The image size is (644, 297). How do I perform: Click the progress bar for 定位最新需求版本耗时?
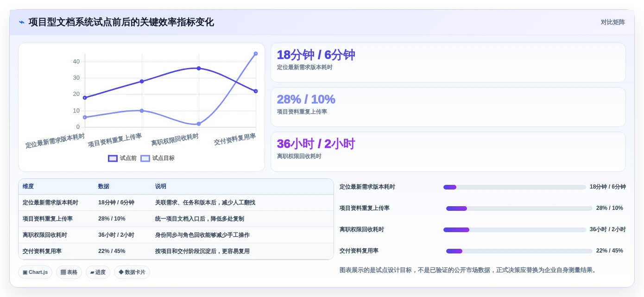pyautogui.click(x=514, y=187)
